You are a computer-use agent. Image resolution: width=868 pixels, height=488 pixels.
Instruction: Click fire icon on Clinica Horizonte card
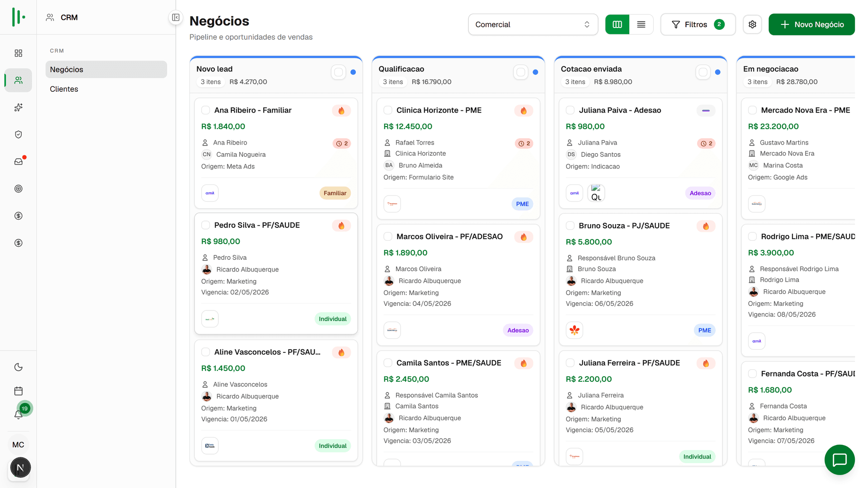(524, 111)
